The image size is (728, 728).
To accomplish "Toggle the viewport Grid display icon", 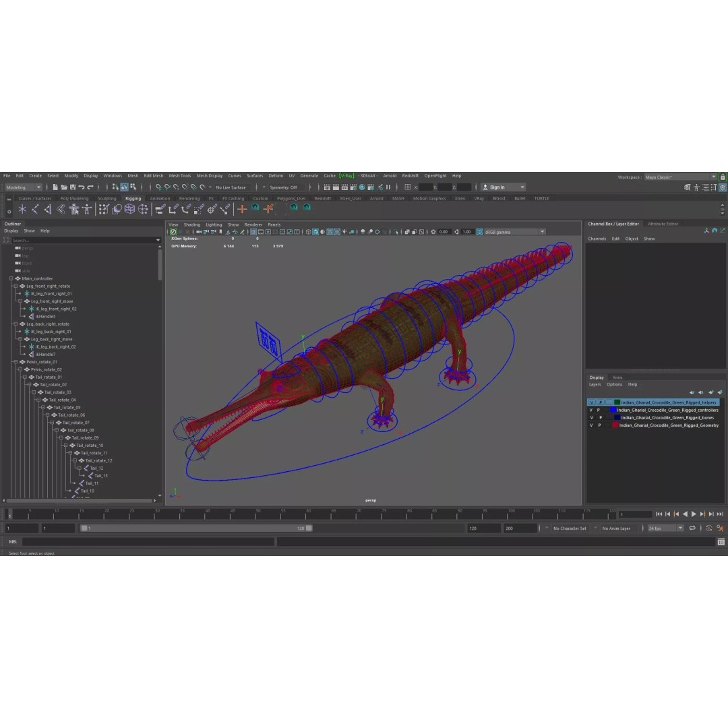I will (x=253, y=232).
